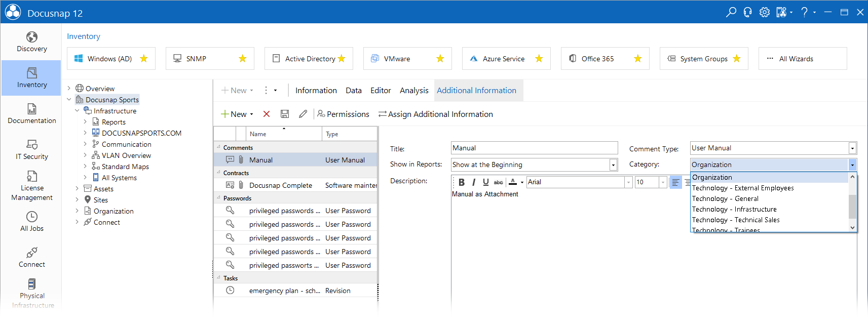Click strikethrough formatting icon
868x328 pixels.
tap(499, 182)
